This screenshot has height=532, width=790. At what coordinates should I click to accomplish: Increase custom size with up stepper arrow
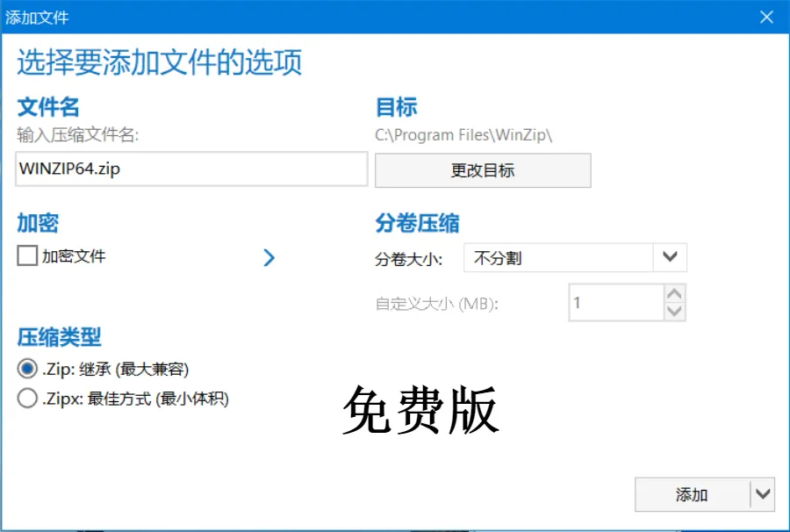(675, 294)
